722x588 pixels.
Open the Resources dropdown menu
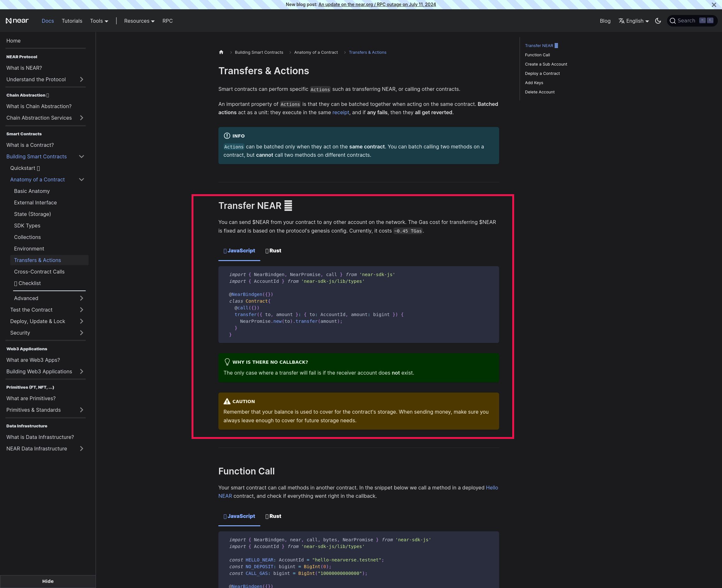click(139, 21)
